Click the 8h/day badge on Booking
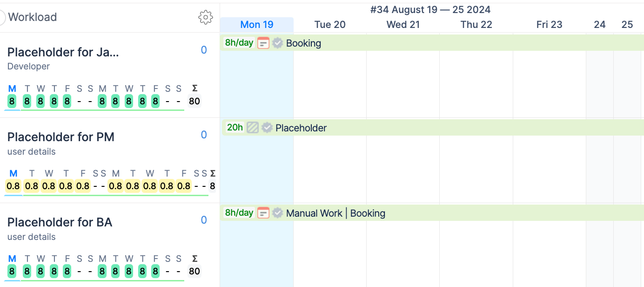Image resolution: width=644 pixels, height=287 pixels. pos(239,43)
